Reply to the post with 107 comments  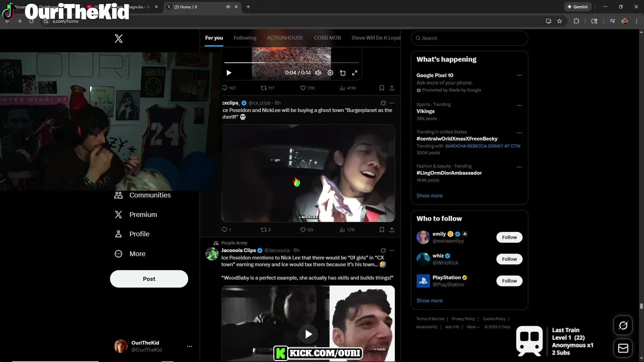(229, 88)
